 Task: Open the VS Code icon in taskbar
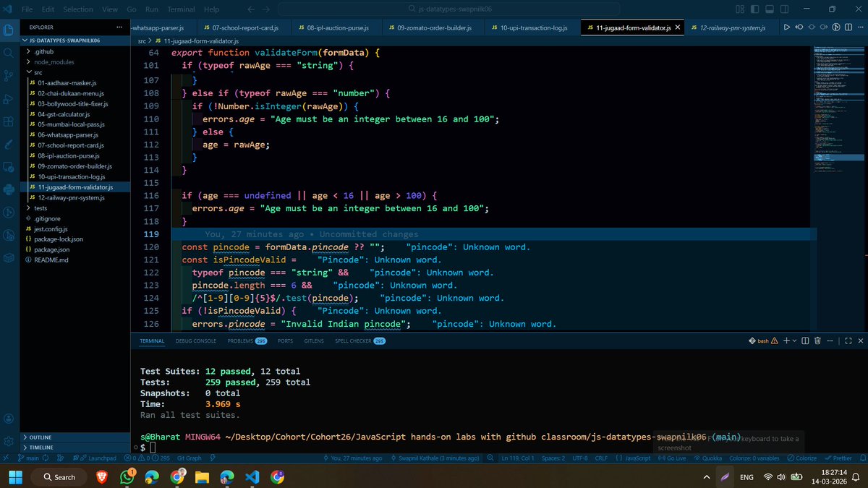point(252,476)
